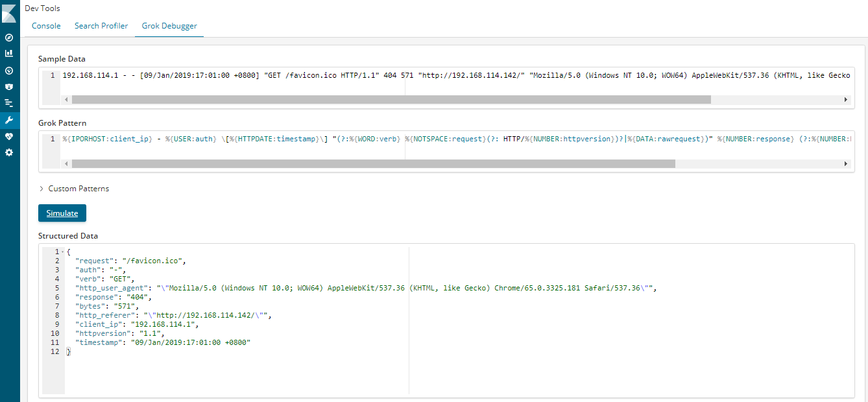Click the "httpversion": "1.1" line
Viewport: 868px width, 402px height.
click(x=119, y=333)
